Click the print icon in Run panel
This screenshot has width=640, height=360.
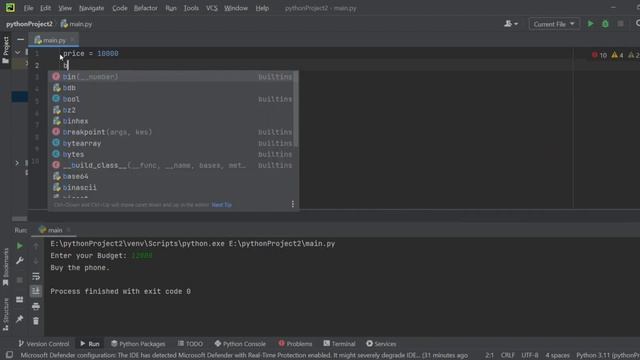tap(36, 306)
